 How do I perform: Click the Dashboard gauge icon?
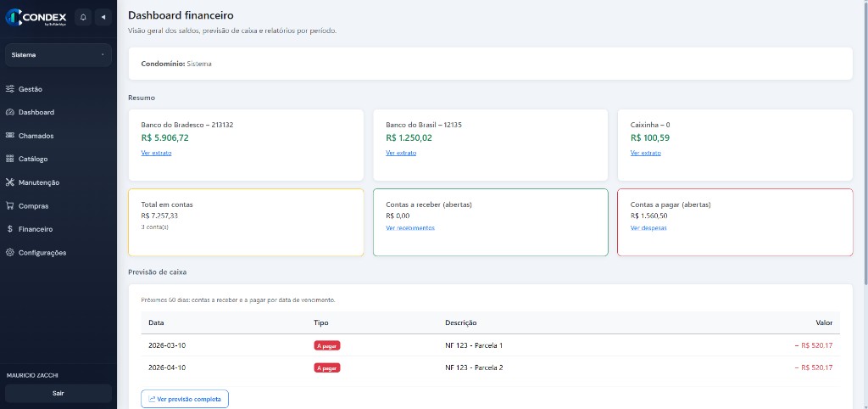tap(10, 112)
